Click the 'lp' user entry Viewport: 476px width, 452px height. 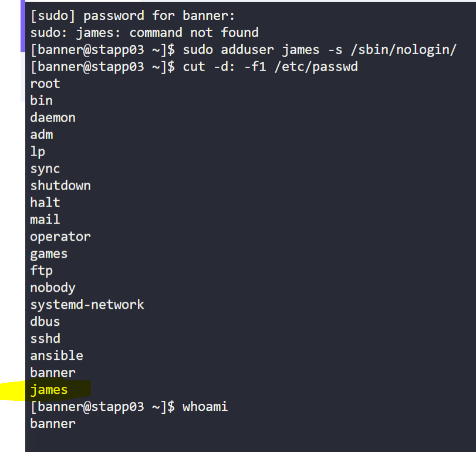pos(38,151)
